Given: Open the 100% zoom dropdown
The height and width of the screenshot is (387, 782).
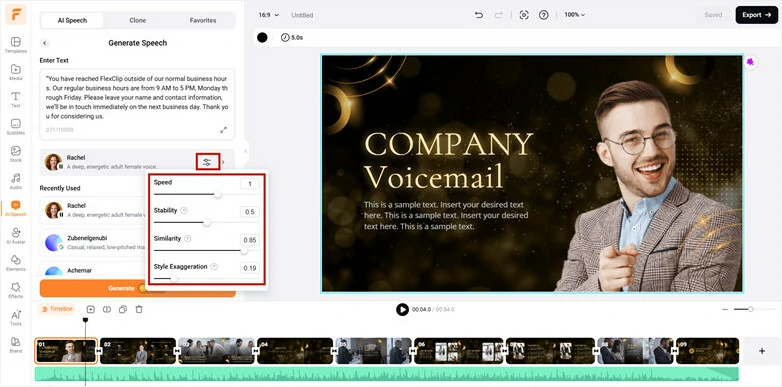Looking at the screenshot, I should [575, 15].
